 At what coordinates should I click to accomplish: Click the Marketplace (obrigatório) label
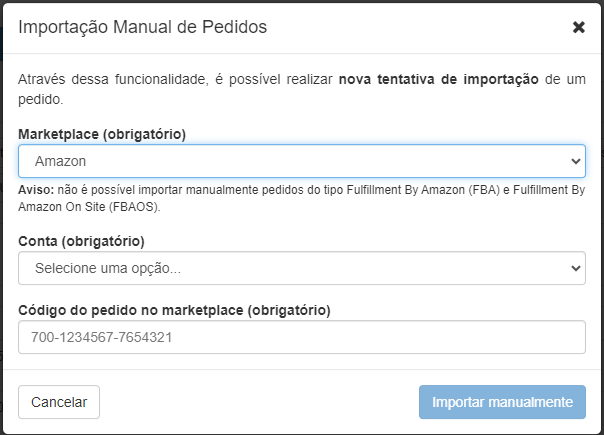pyautogui.click(x=102, y=133)
